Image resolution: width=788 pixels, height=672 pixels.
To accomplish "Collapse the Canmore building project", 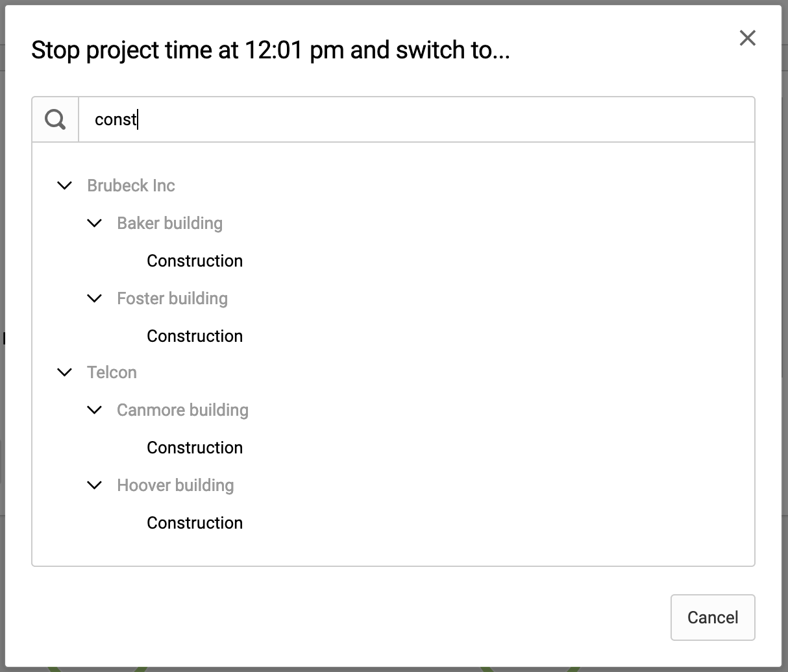I will (95, 410).
